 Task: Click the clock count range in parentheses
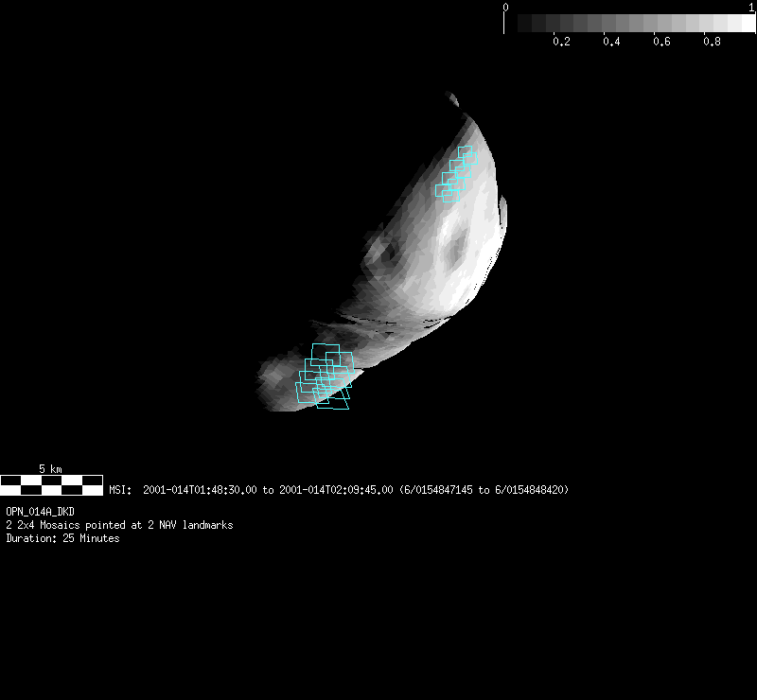click(x=484, y=490)
